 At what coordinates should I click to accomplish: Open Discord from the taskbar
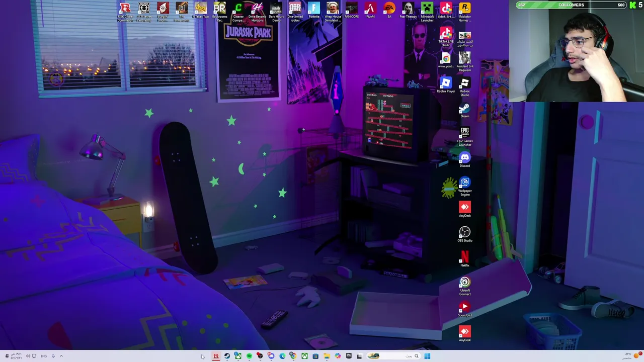tap(271, 356)
